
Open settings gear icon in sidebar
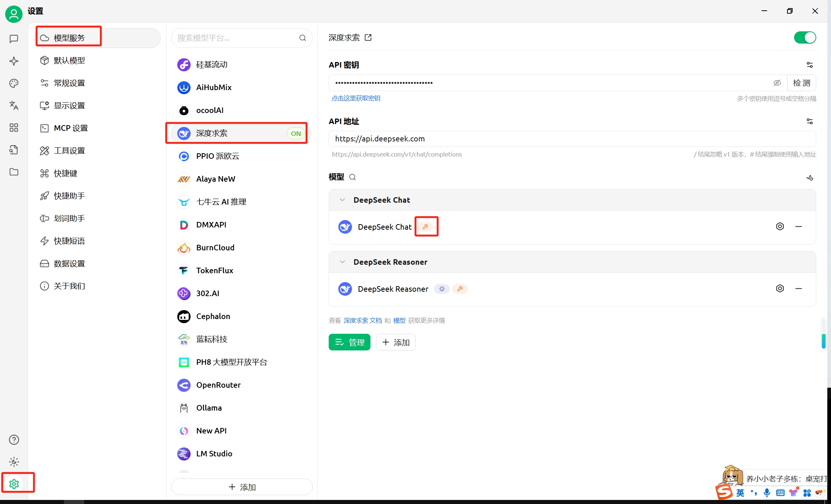click(14, 484)
